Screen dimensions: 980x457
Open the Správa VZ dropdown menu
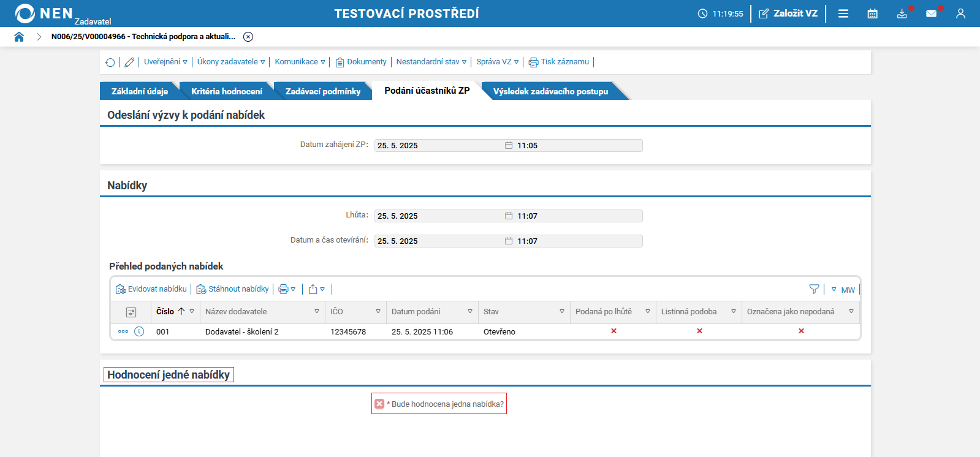[x=497, y=62]
